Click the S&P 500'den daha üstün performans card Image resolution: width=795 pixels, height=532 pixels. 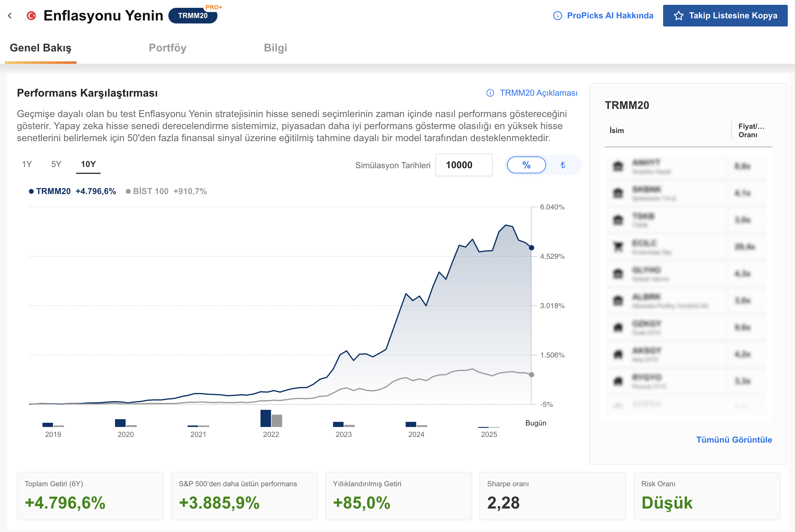245,496
